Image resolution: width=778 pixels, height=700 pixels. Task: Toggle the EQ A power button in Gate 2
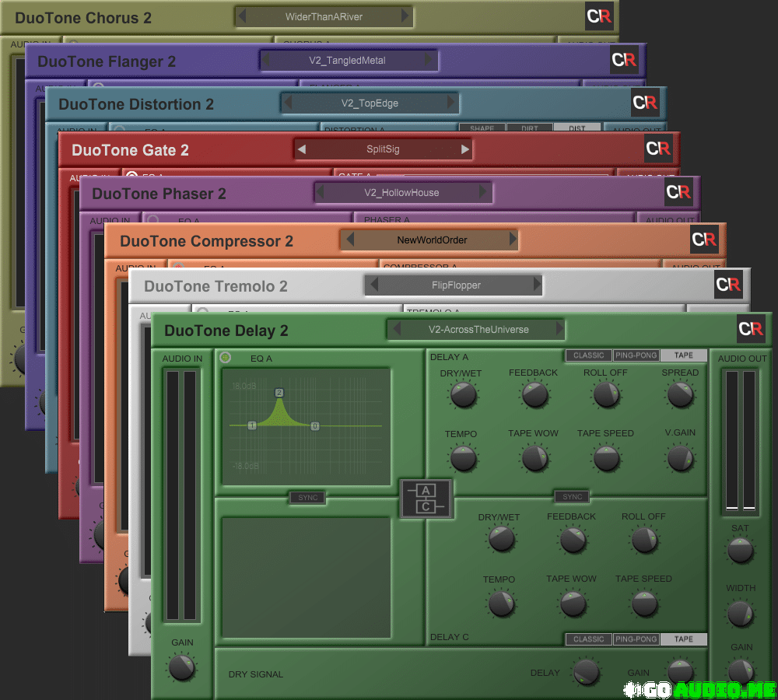(x=131, y=175)
